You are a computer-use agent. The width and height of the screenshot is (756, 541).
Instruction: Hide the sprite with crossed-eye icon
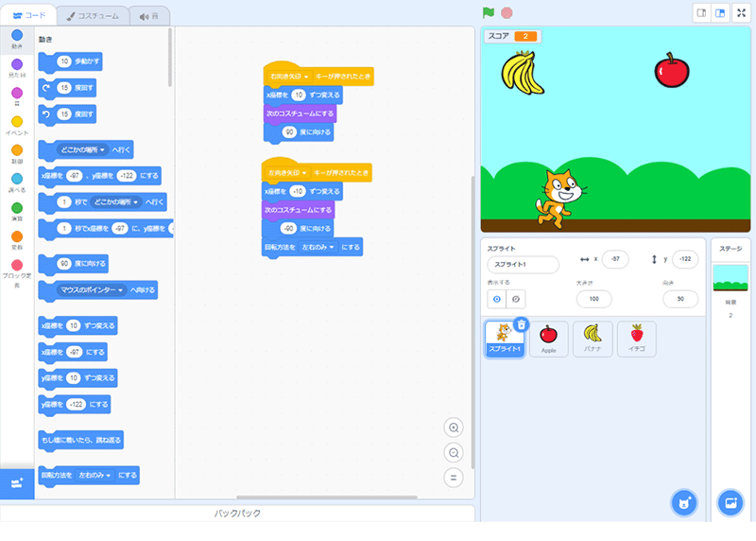tap(516, 299)
